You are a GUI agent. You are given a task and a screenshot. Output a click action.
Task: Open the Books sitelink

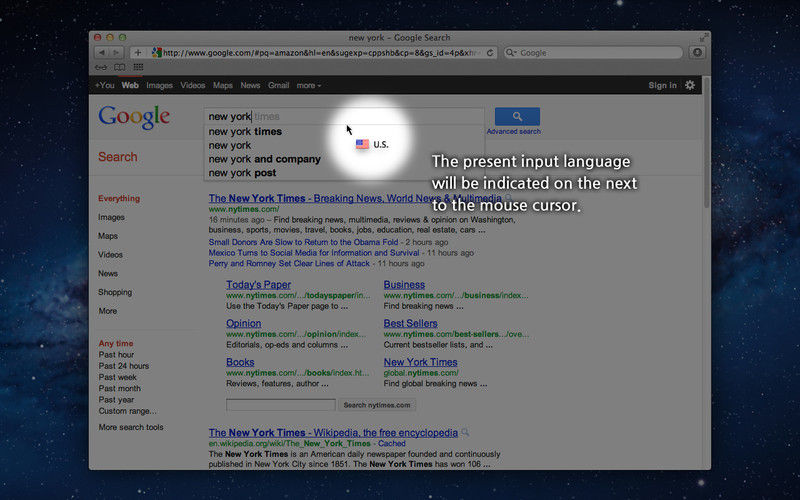240,362
